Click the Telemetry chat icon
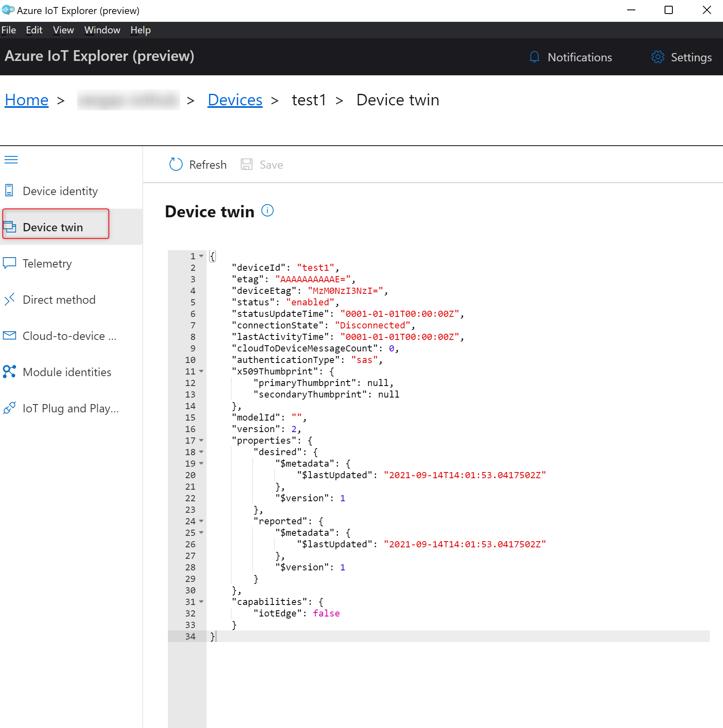 pyautogui.click(x=9, y=263)
